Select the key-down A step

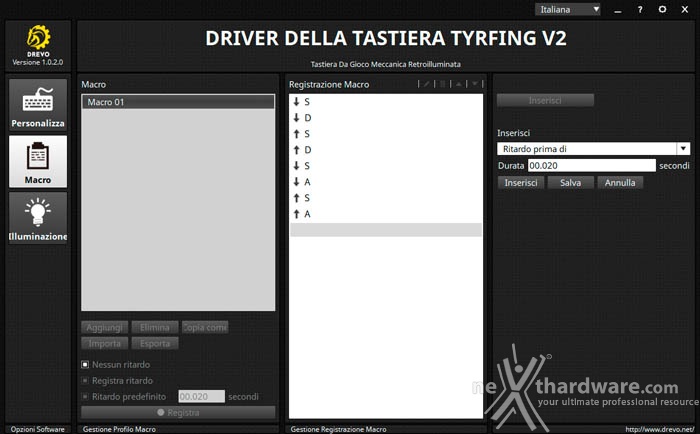[386, 182]
